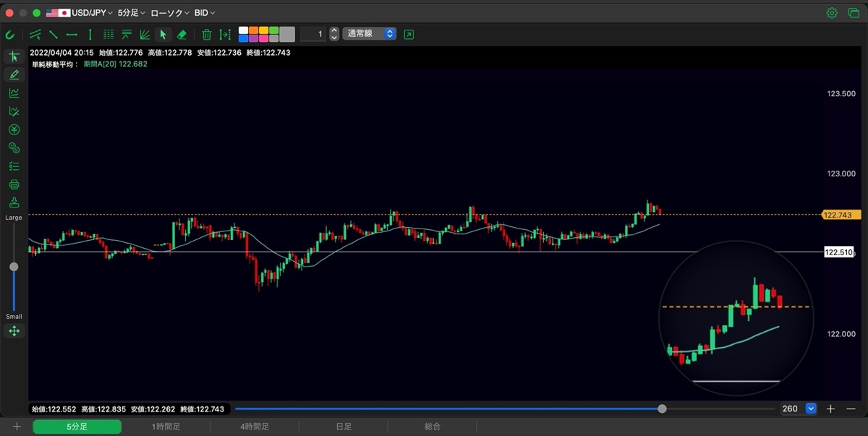
Task: Click the window layout icon at top right
Action: (852, 13)
